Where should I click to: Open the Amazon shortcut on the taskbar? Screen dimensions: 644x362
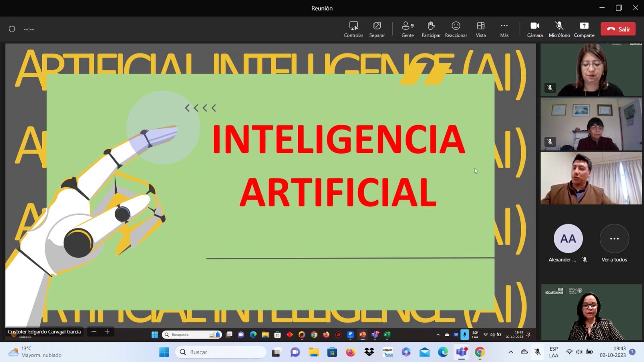388,352
